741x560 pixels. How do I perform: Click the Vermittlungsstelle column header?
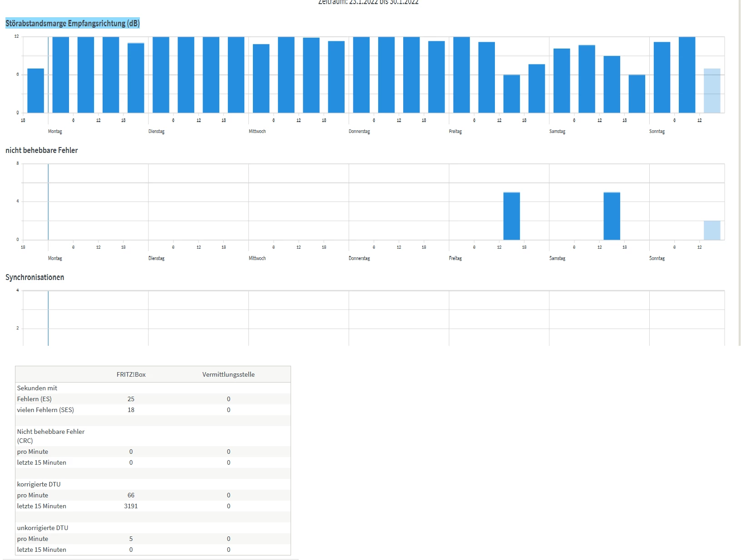pos(228,374)
